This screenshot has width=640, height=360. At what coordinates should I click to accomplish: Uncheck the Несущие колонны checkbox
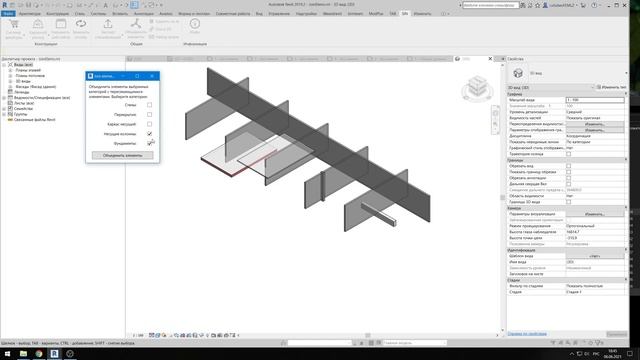tap(149, 134)
